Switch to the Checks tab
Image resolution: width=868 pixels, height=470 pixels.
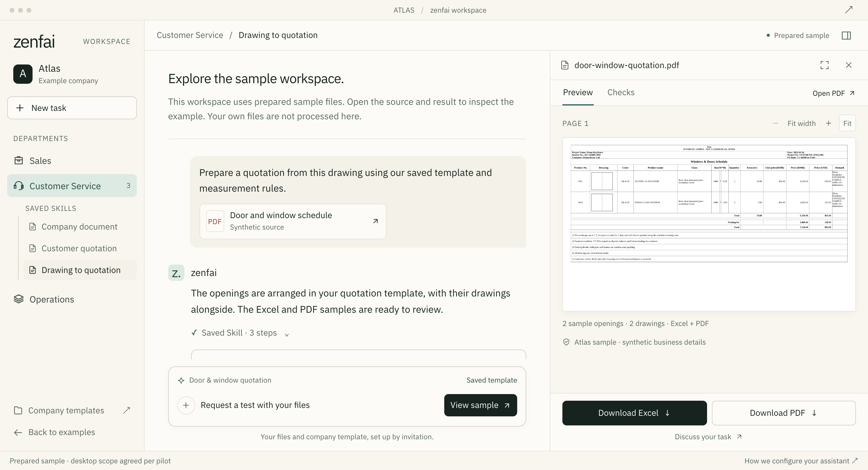621,92
